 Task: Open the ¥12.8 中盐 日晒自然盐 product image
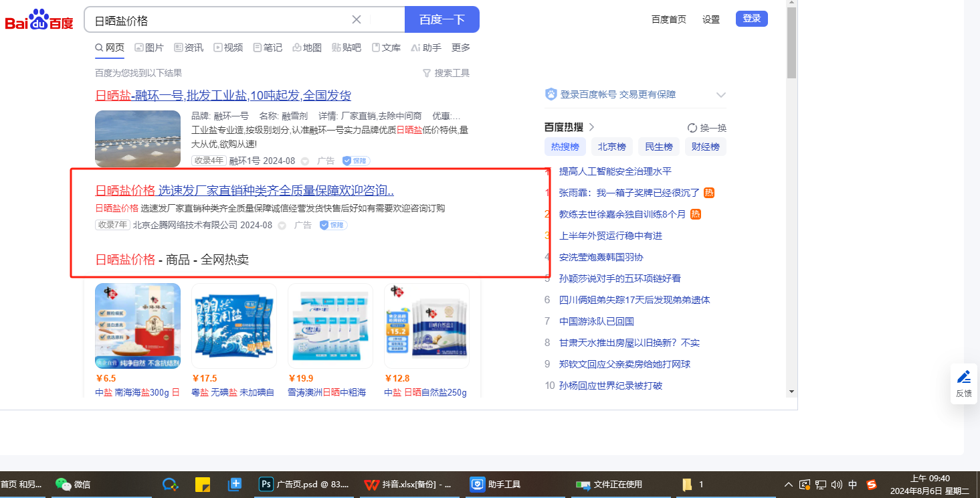coord(427,327)
